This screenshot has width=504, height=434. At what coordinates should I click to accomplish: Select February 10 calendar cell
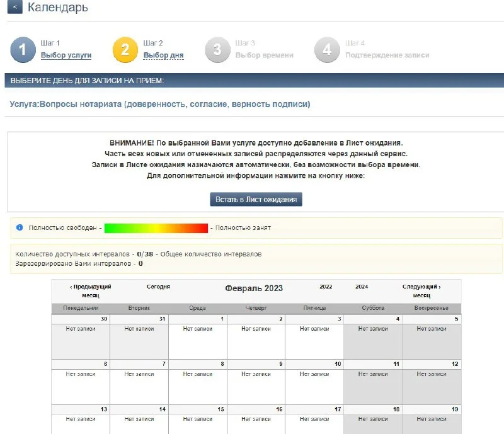tap(314, 382)
